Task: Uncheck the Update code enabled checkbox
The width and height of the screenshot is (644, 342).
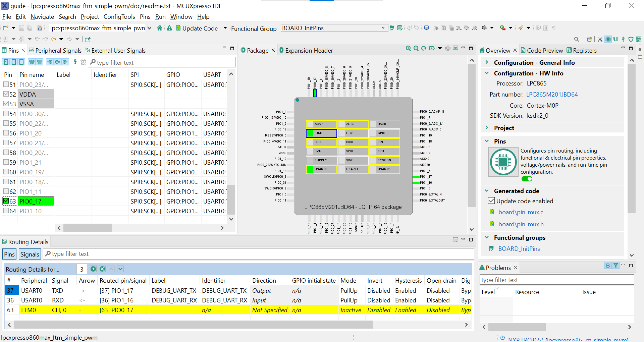Action: (x=491, y=201)
